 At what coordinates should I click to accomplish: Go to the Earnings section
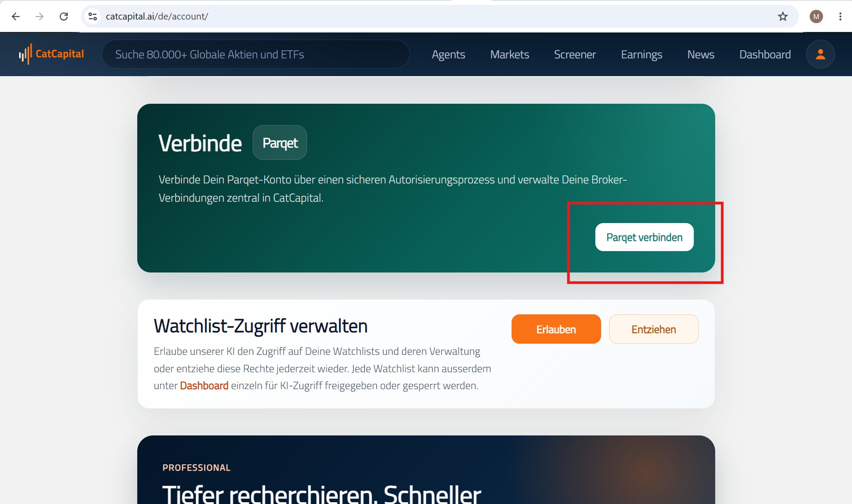point(642,54)
